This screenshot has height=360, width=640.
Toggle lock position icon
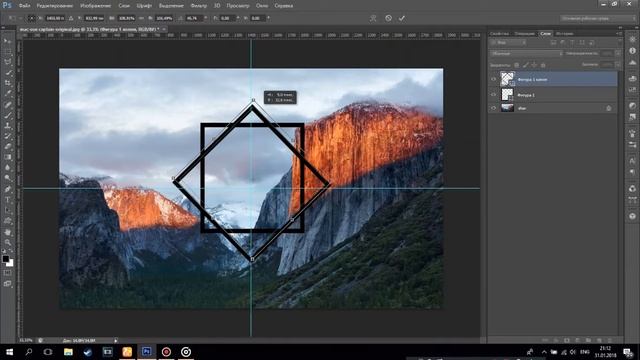click(534, 65)
